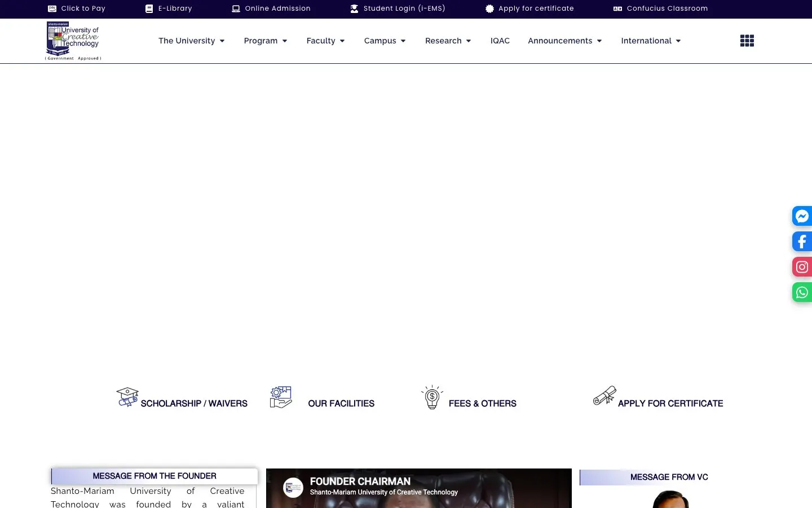
Task: Open the Scholarship / Waivers link
Action: (194, 404)
